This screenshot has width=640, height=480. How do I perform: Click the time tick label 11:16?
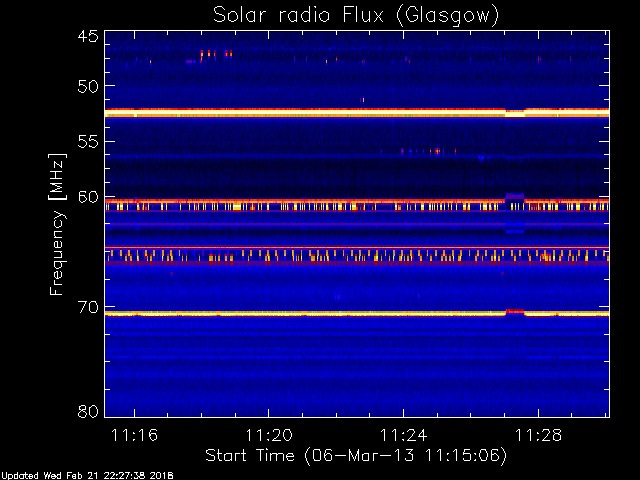pyautogui.click(x=134, y=435)
